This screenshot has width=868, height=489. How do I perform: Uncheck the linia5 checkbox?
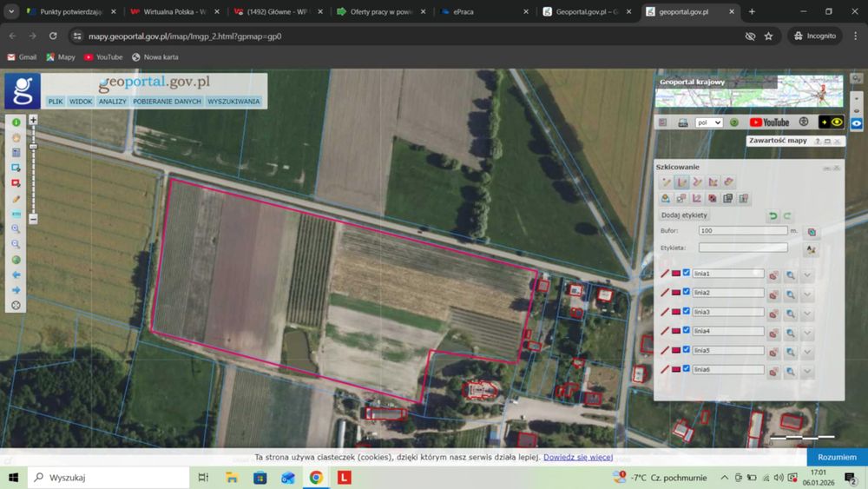[687, 349]
